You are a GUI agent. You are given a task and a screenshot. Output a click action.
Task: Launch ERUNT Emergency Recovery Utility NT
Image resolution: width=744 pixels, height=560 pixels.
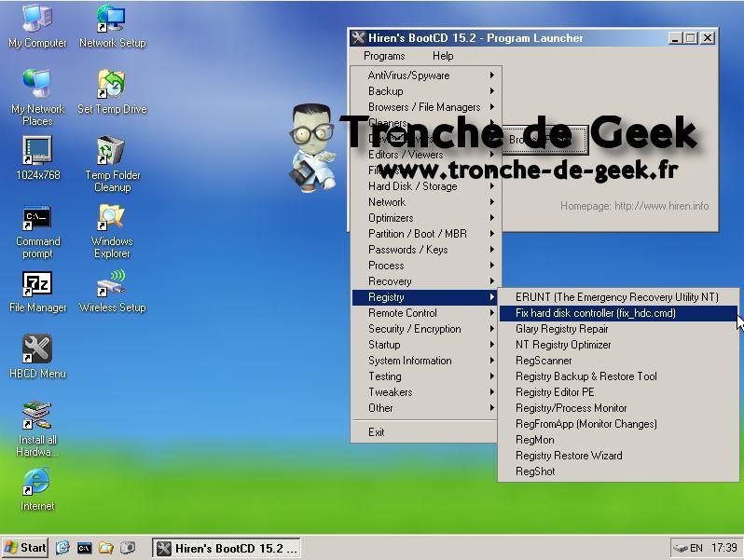pos(618,297)
